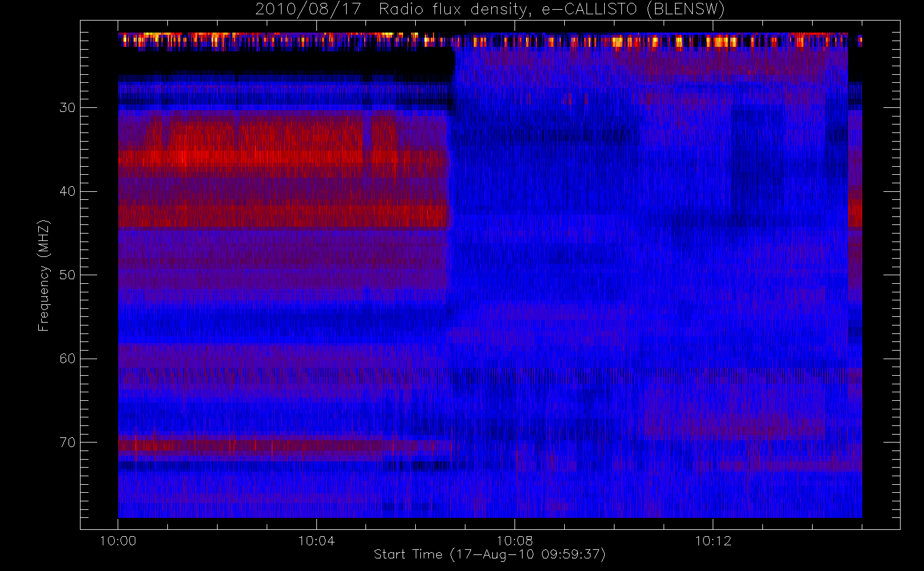
Task: Click the '10:08' time tick label
Action: pyautogui.click(x=515, y=541)
